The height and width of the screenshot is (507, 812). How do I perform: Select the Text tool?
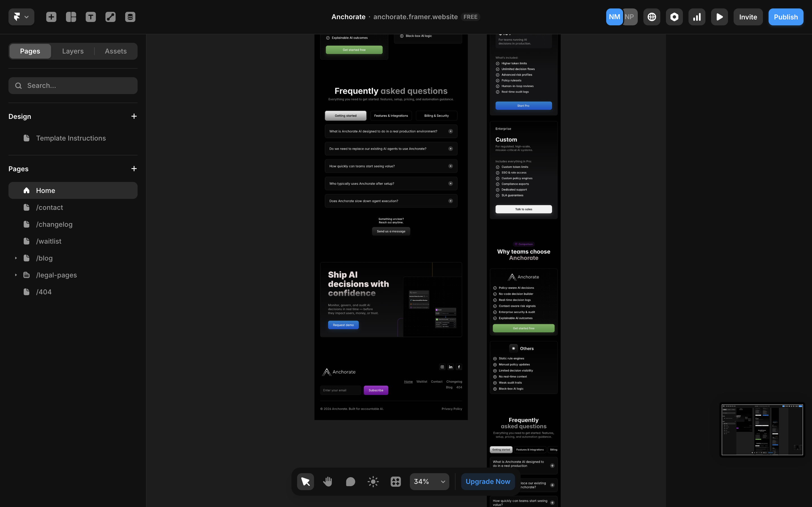click(x=91, y=17)
